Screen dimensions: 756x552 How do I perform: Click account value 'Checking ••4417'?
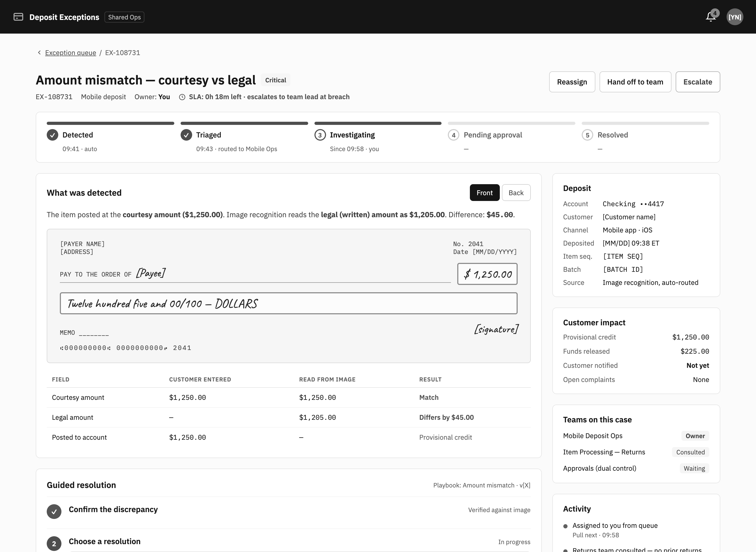[x=633, y=204]
